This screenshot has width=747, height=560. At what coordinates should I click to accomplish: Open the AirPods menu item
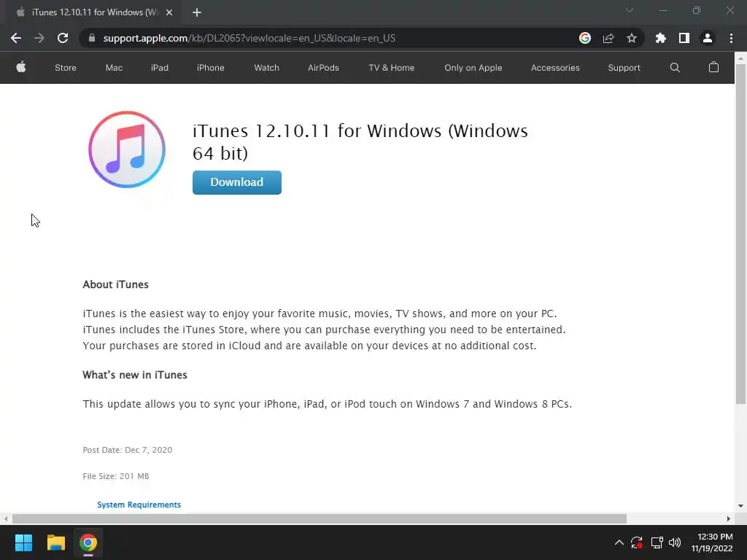pos(323,68)
